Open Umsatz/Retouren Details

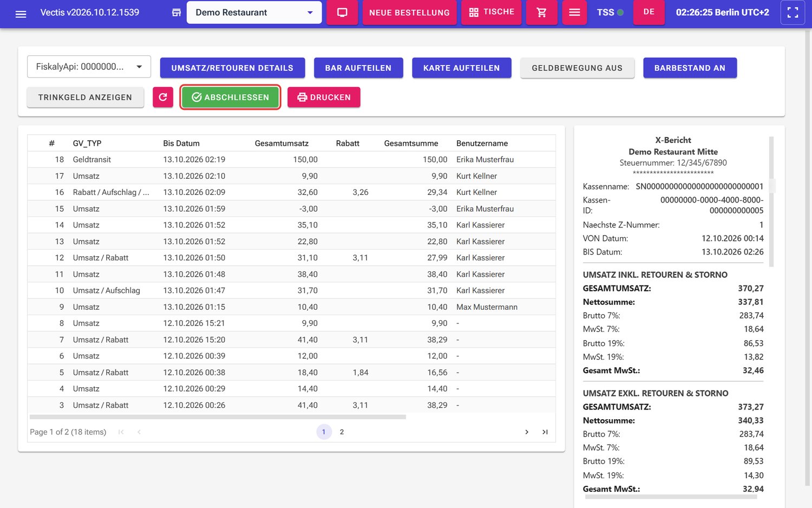pos(232,68)
